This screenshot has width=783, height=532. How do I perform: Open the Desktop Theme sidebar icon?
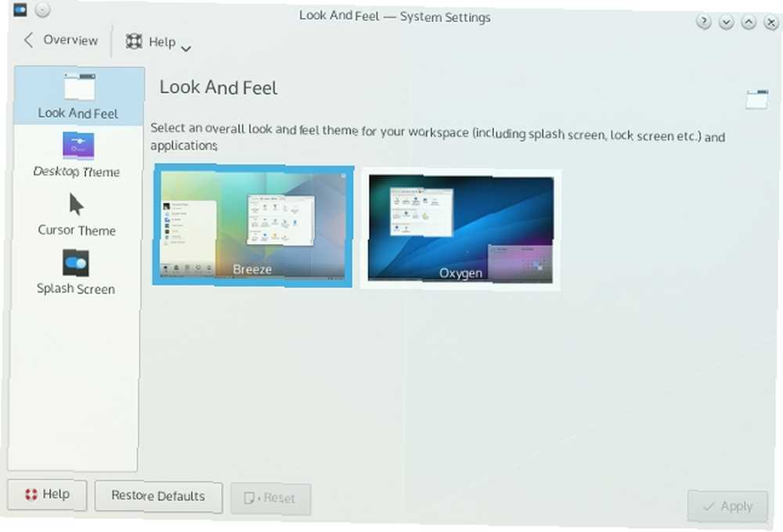coord(78,146)
